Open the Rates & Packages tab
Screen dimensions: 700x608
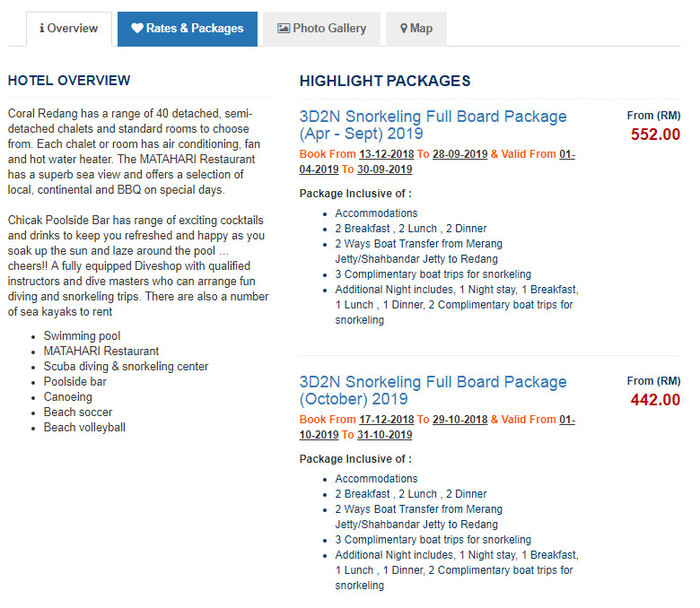tap(187, 29)
